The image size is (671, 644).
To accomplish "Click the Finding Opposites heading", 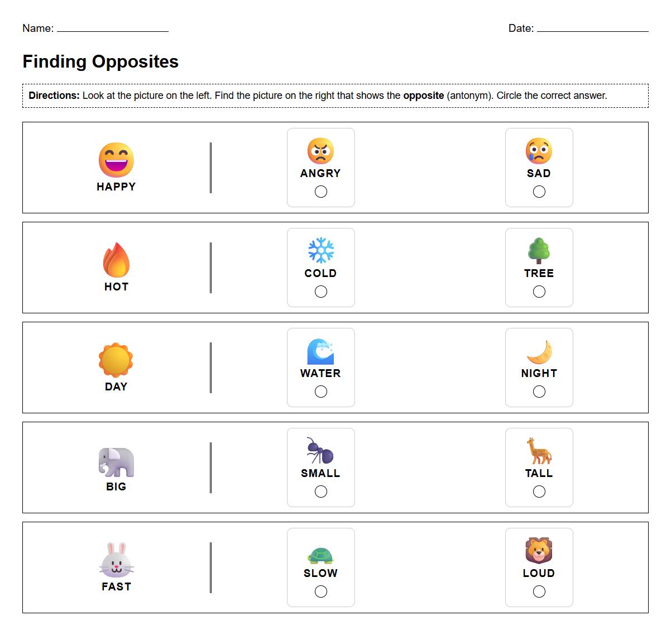I will [x=100, y=61].
